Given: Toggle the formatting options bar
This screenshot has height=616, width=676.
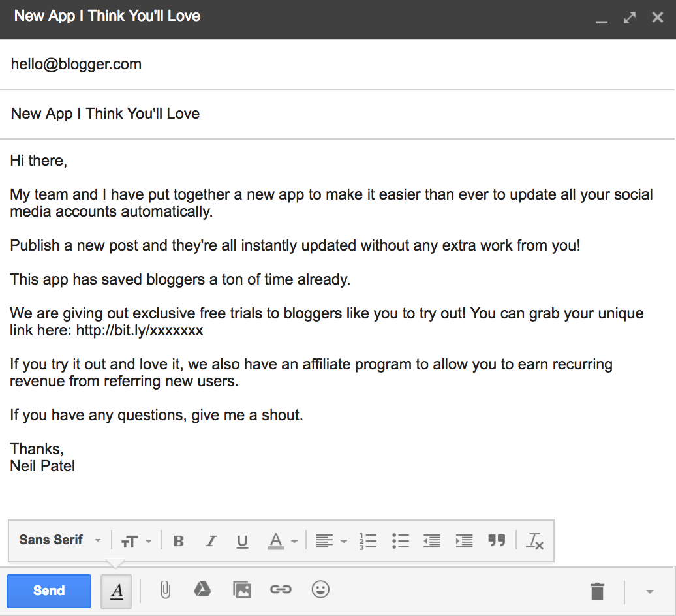Looking at the screenshot, I should tap(116, 591).
